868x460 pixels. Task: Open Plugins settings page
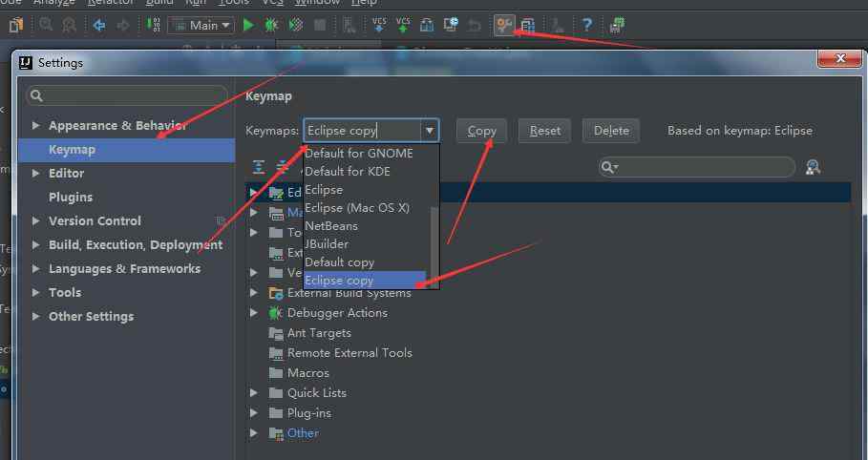[x=71, y=197]
